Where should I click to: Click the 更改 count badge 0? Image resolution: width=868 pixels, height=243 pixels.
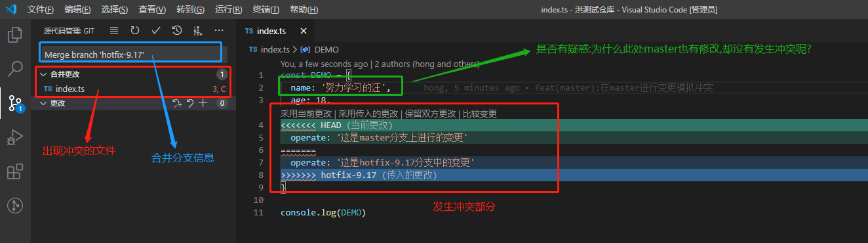pyautogui.click(x=222, y=103)
